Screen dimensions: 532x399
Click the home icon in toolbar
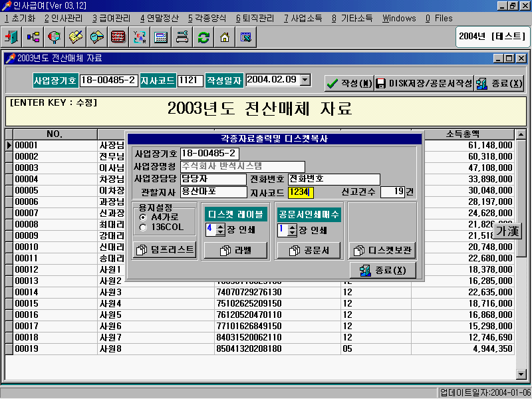224,37
